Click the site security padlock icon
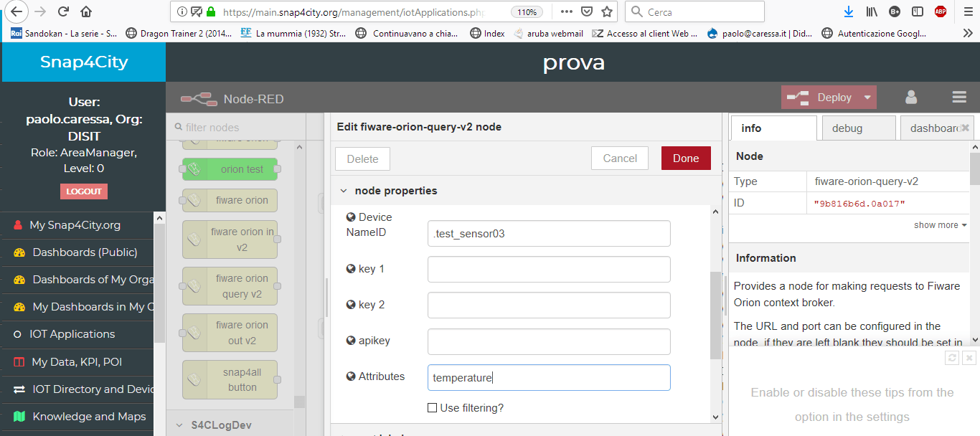This screenshot has height=436, width=980. tap(210, 12)
